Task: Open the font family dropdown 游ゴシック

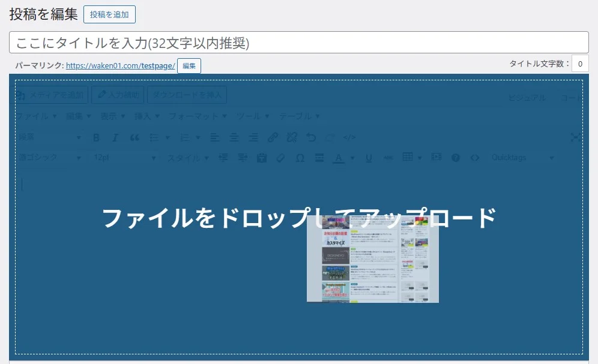Action: coord(50,157)
